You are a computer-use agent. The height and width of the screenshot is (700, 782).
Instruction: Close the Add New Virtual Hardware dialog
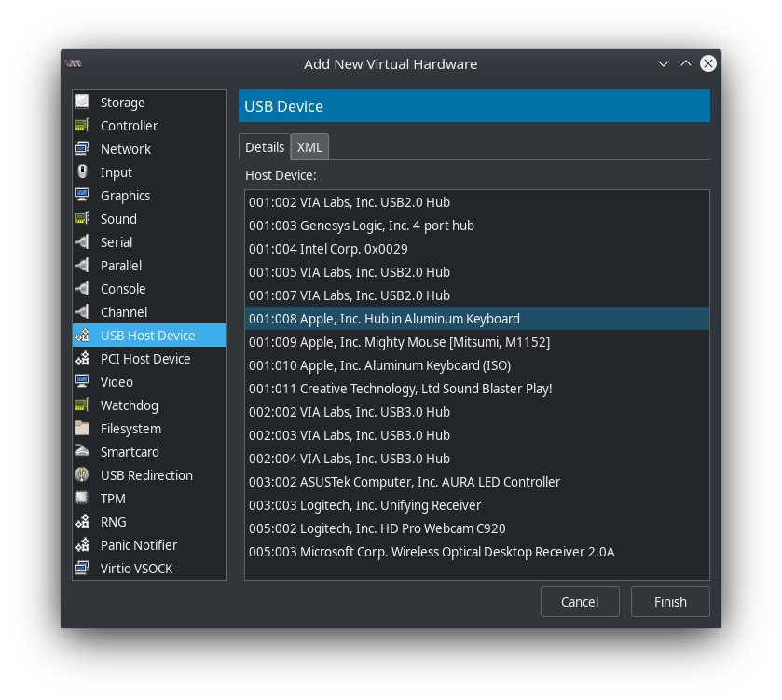pos(708,63)
